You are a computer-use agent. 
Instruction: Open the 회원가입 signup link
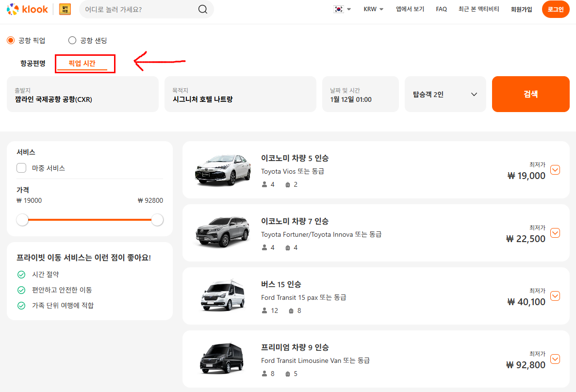coord(521,9)
